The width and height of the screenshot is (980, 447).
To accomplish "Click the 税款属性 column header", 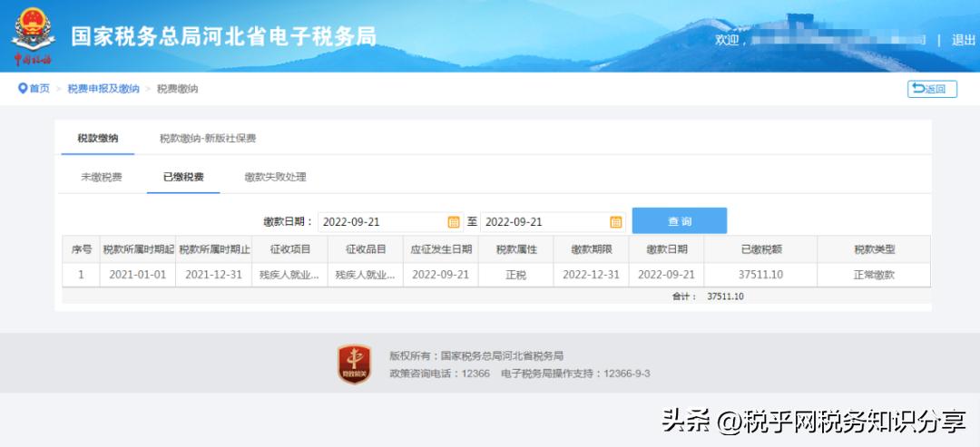I will point(516,249).
